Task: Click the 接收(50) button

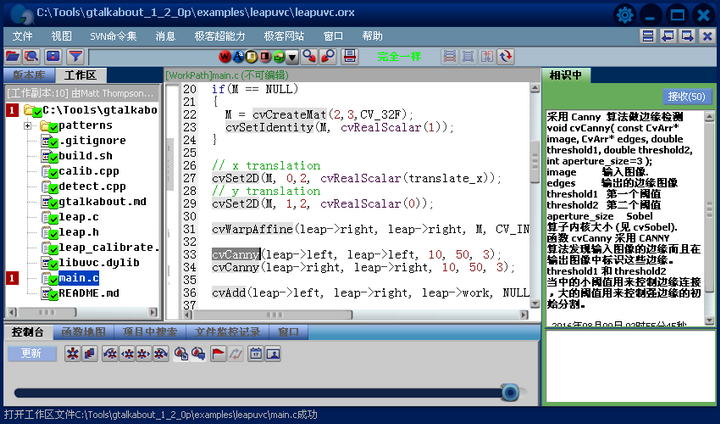Action: [687, 97]
